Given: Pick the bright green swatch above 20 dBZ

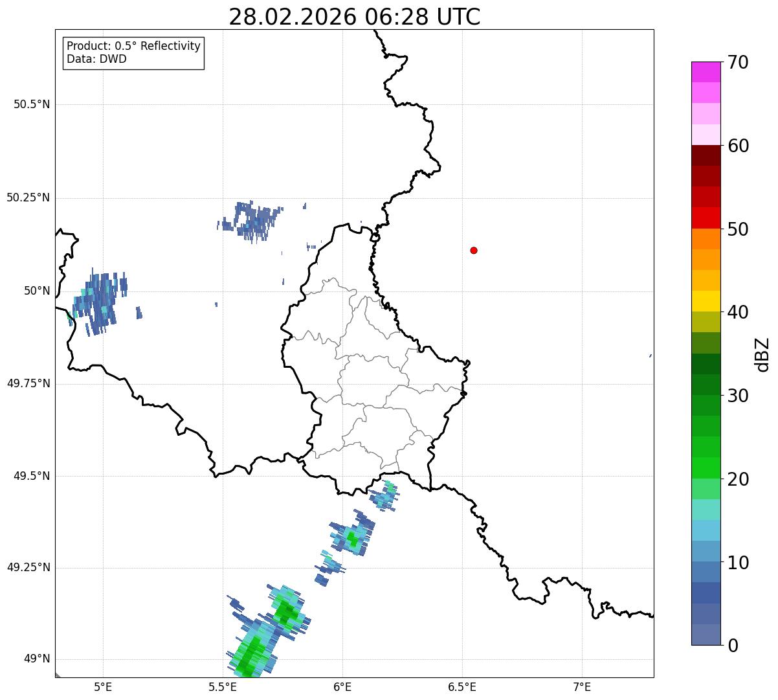Looking at the screenshot, I should coord(706,468).
